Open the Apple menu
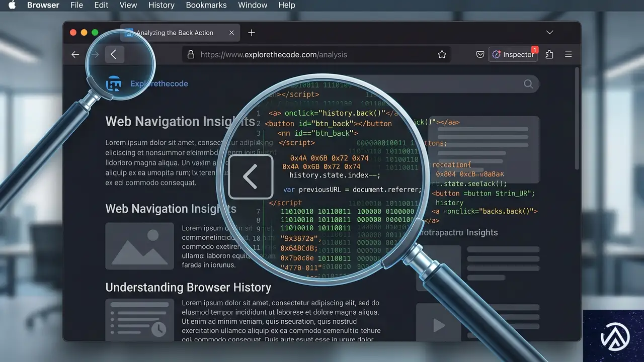Screen dimensions: 644x362 tap(12, 5)
